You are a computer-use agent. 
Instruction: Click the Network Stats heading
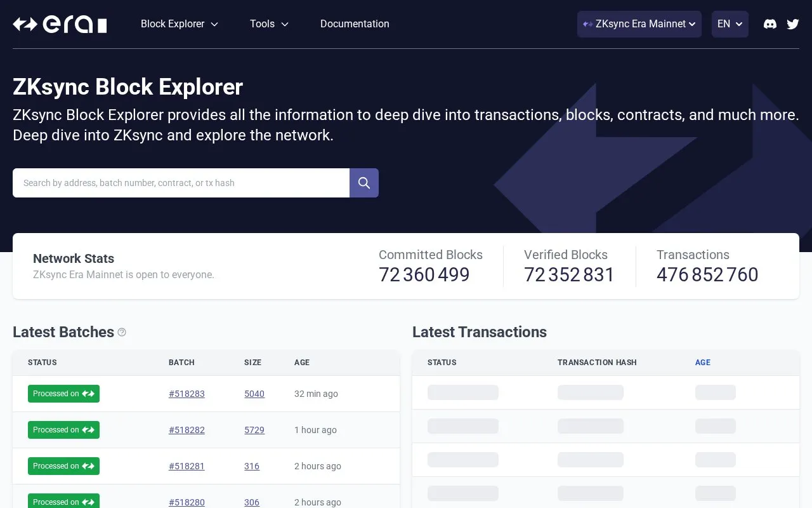[74, 258]
